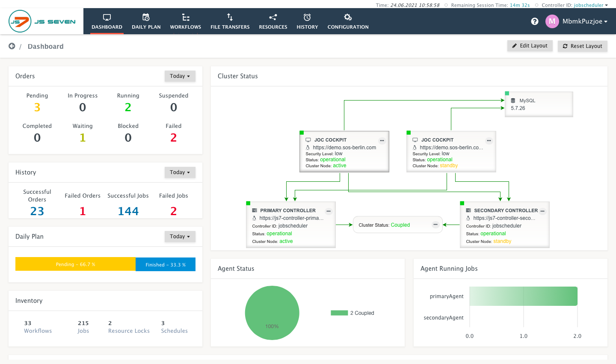Click the Resources share icon
Screen dimensions: 616x364
[272, 17]
